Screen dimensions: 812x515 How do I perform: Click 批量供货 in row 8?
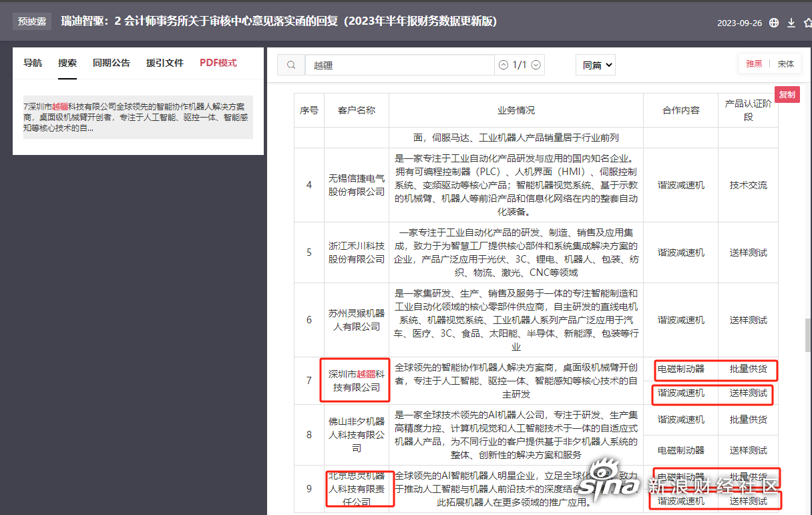coord(749,419)
